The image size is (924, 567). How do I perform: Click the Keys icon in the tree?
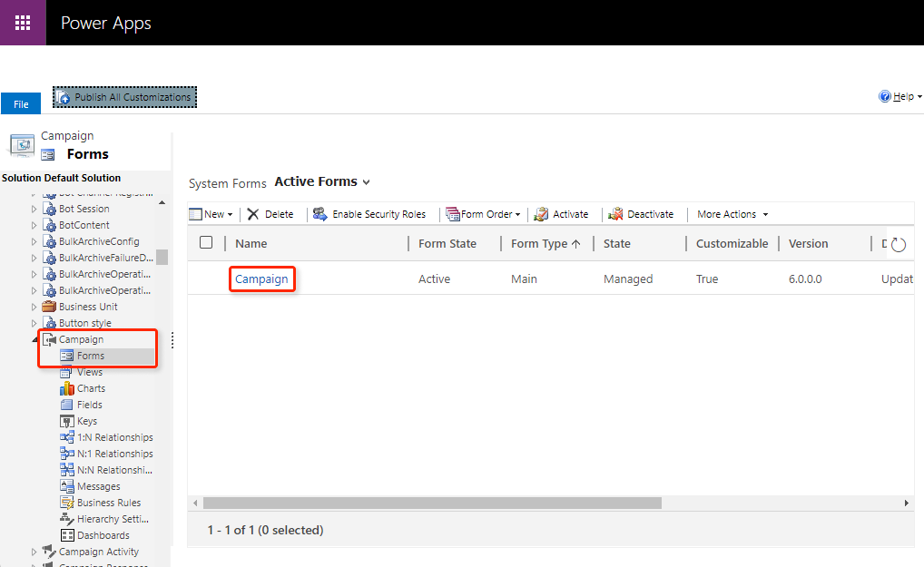[66, 422]
